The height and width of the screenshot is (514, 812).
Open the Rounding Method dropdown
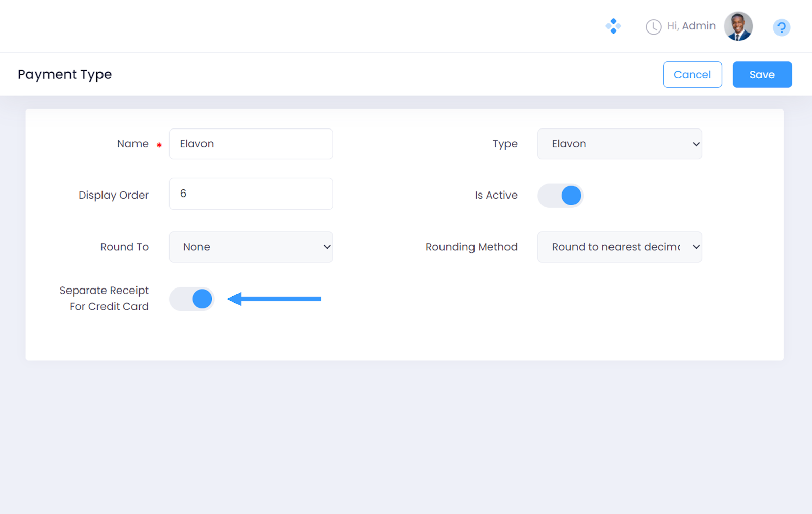pyautogui.click(x=620, y=247)
